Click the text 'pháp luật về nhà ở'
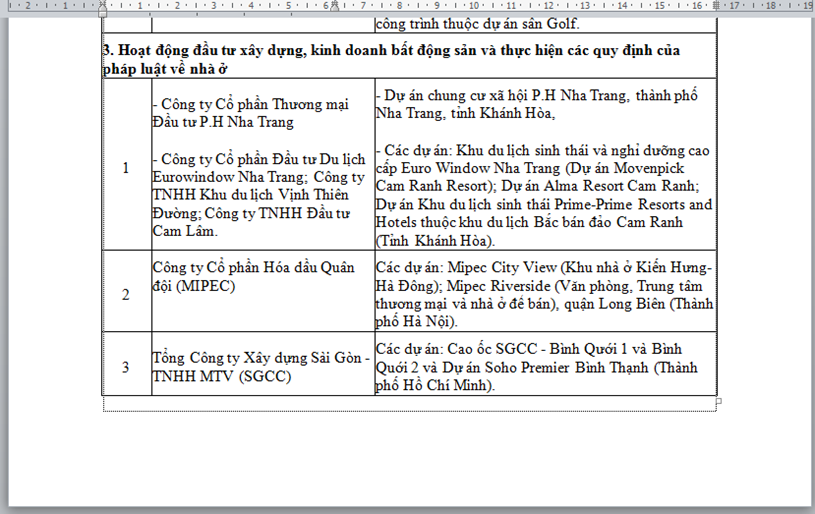The width and height of the screenshot is (815, 514). pos(165,69)
